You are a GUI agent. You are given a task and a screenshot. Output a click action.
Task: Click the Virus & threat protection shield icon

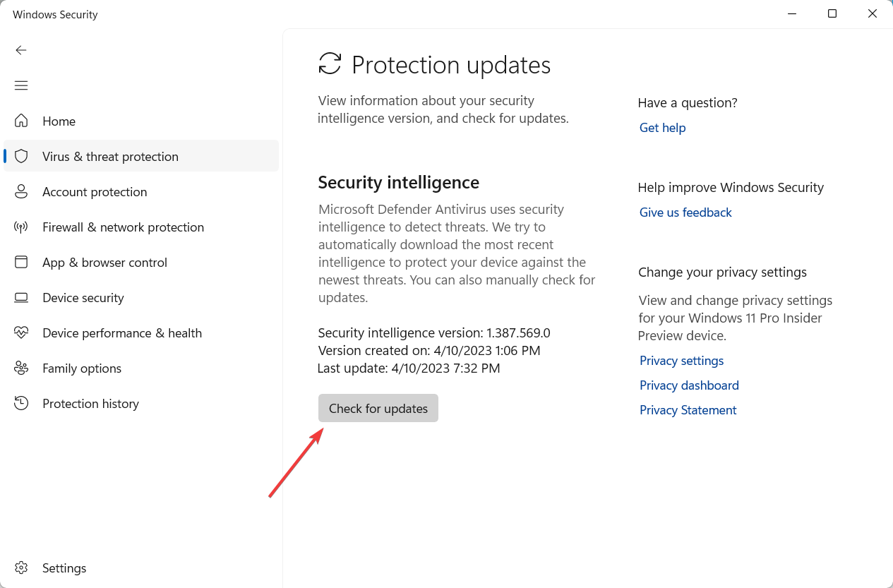(21, 156)
